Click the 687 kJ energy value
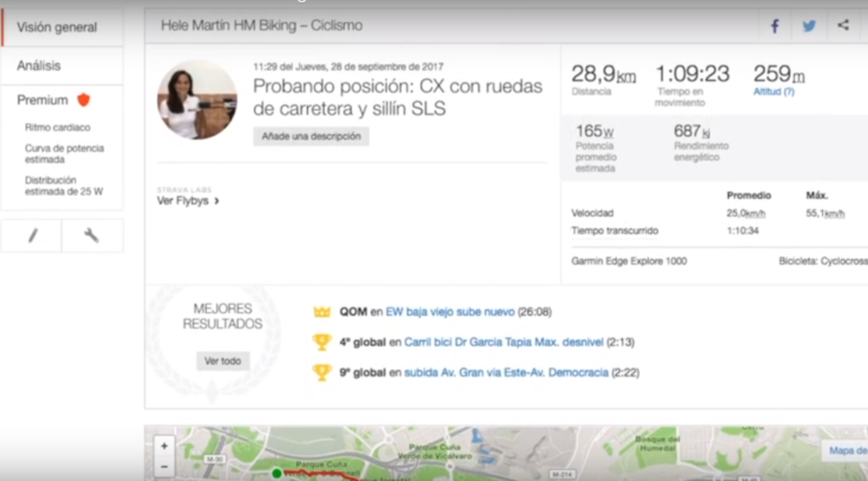Screen dimensions: 868x481 (692, 131)
